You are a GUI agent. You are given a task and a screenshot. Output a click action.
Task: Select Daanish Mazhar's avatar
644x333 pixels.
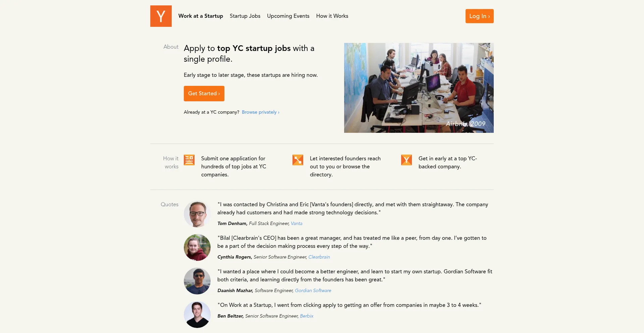197,281
